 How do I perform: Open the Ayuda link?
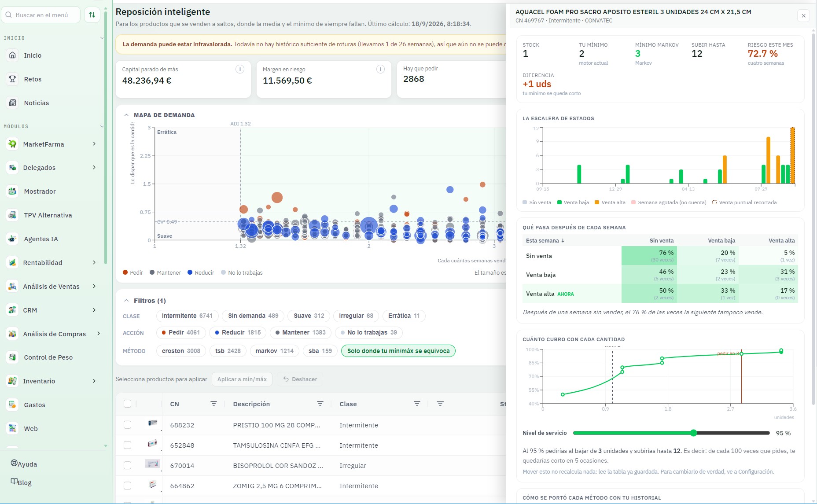[24, 464]
